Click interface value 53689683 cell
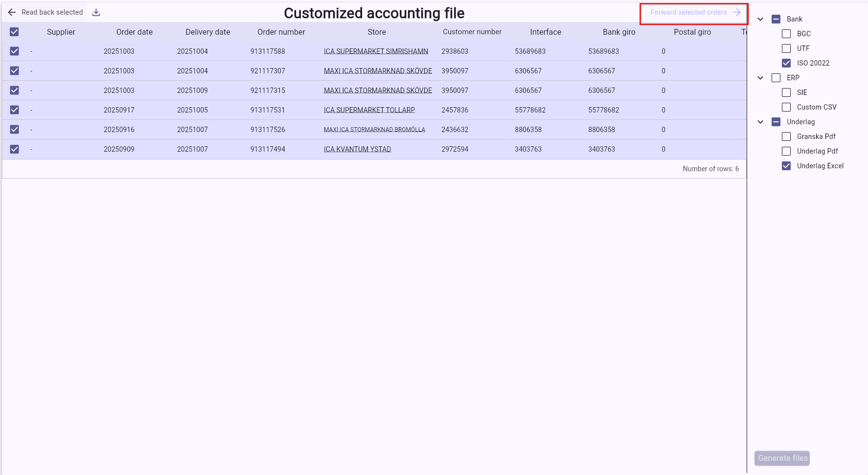The height and width of the screenshot is (475, 868). (530, 51)
